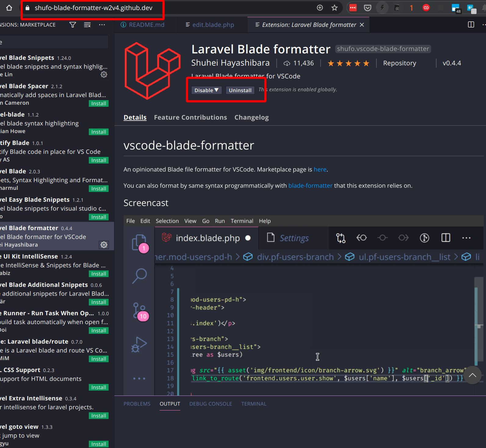Image resolution: width=486 pixels, height=448 pixels.
Task: Expand the Disable dropdown arrow
Action: 216,90
